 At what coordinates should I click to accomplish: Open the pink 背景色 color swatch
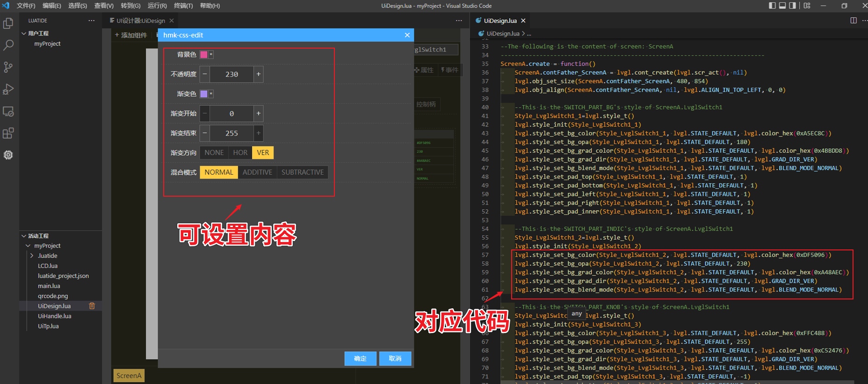[204, 55]
